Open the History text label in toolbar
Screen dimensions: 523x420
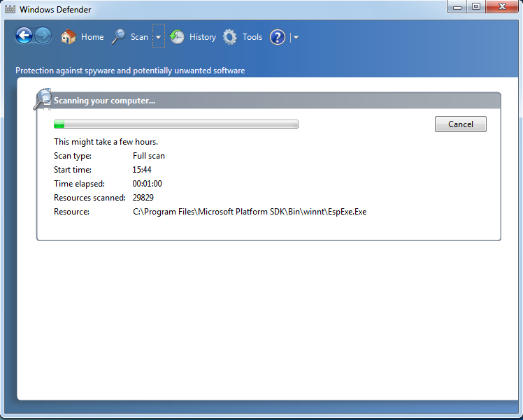[x=203, y=37]
